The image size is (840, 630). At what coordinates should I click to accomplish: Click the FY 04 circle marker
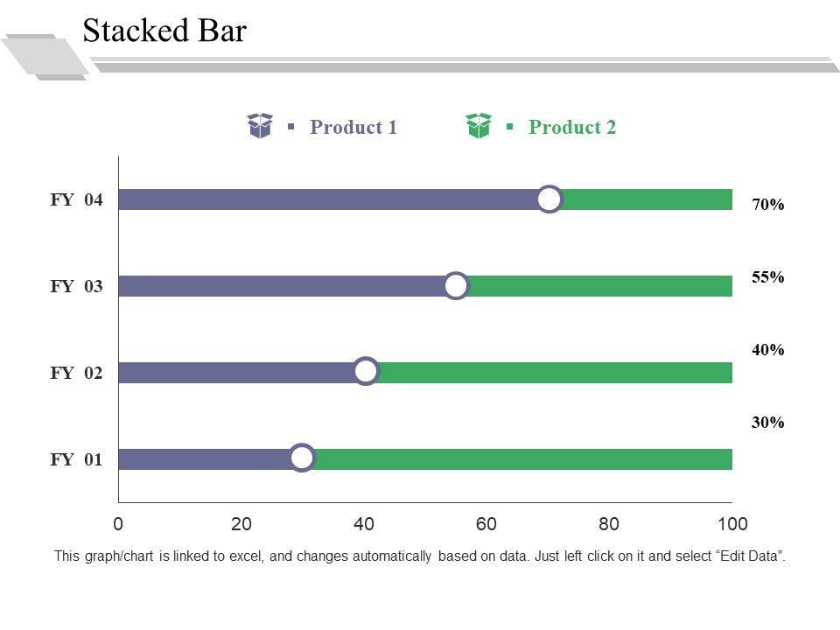pyautogui.click(x=549, y=199)
